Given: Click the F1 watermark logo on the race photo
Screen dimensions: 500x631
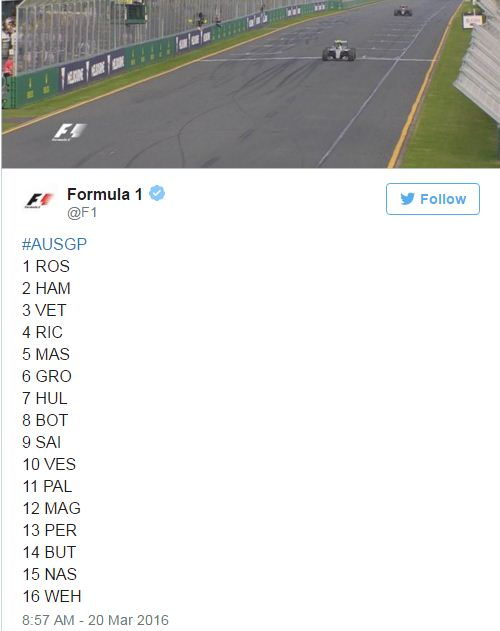Looking at the screenshot, I should (x=69, y=132).
